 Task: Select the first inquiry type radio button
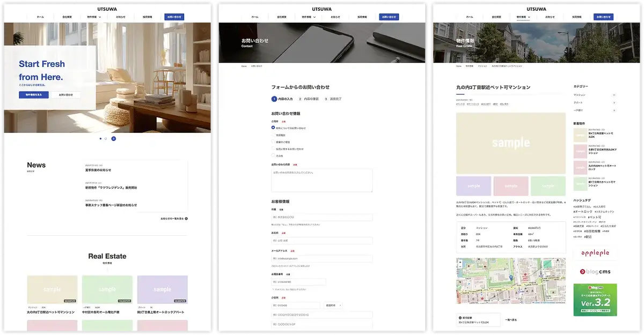click(x=273, y=128)
